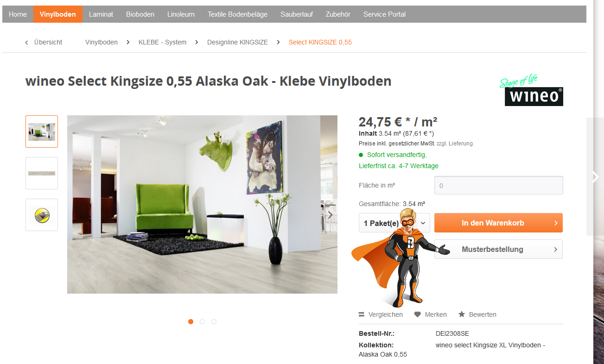This screenshot has height=364, width=604.
Task: Click the Bewerten star icon
Action: click(462, 314)
